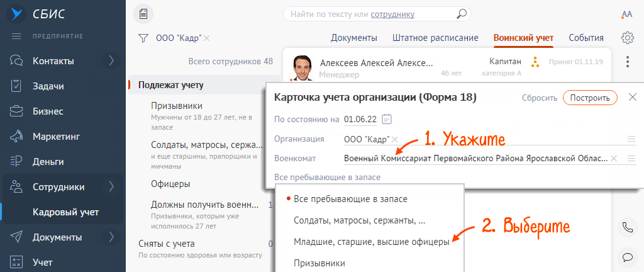Click the Задачи clipboard icon

coord(16,86)
